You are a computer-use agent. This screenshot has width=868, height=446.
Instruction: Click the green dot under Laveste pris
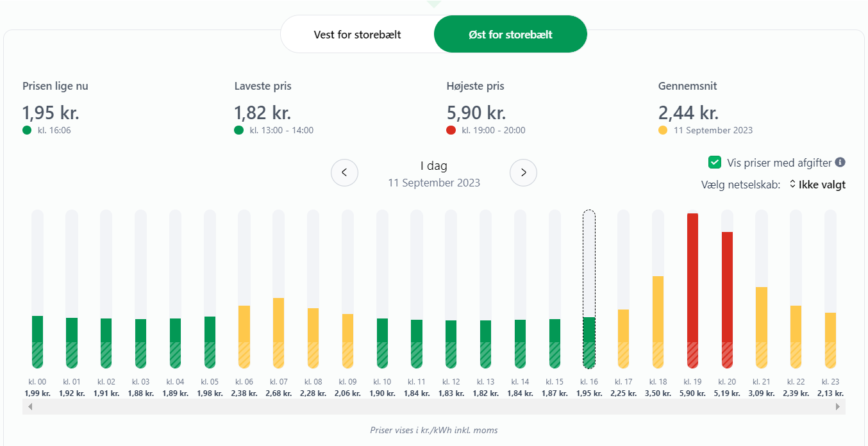click(x=239, y=130)
